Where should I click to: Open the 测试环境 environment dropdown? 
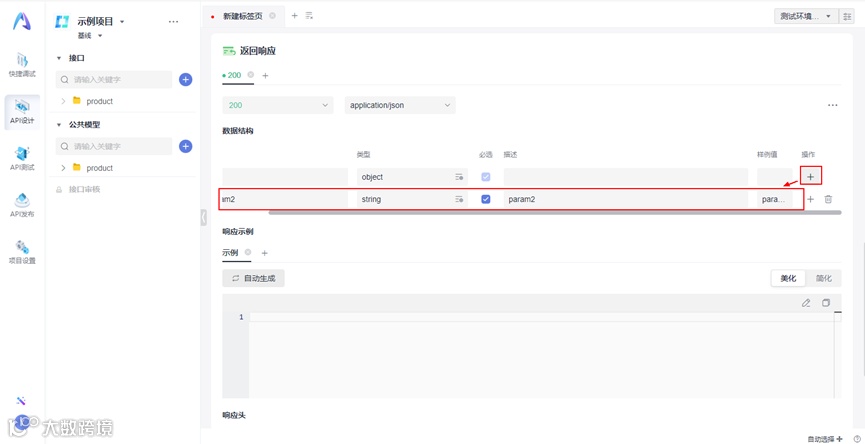pos(805,17)
